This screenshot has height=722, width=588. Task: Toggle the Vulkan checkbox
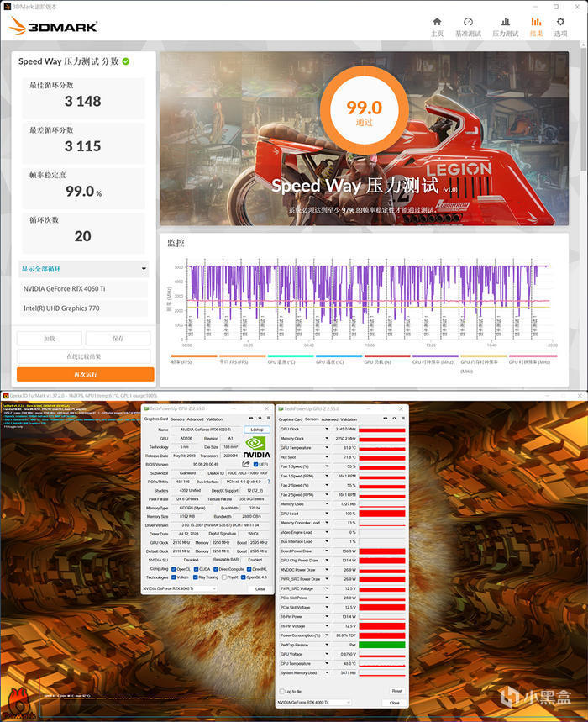174,577
